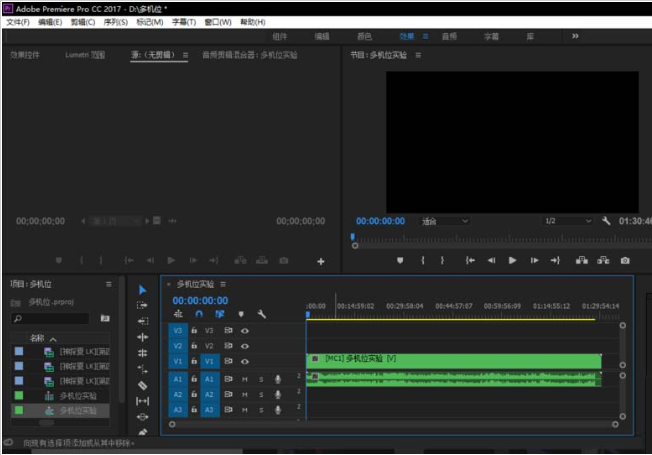This screenshot has width=652, height=455.
Task: Click the Export Frame camera icon
Action: 625,260
